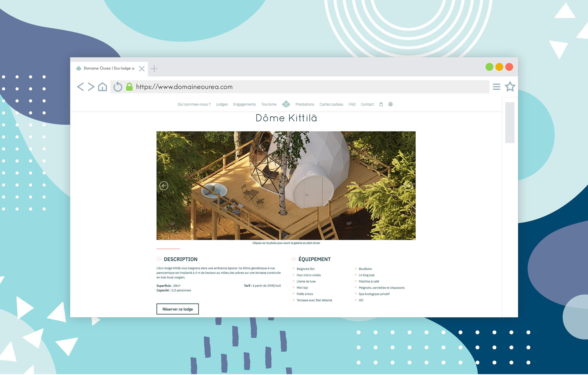Open the Engagements menu item
The height and width of the screenshot is (375, 588).
click(x=244, y=104)
